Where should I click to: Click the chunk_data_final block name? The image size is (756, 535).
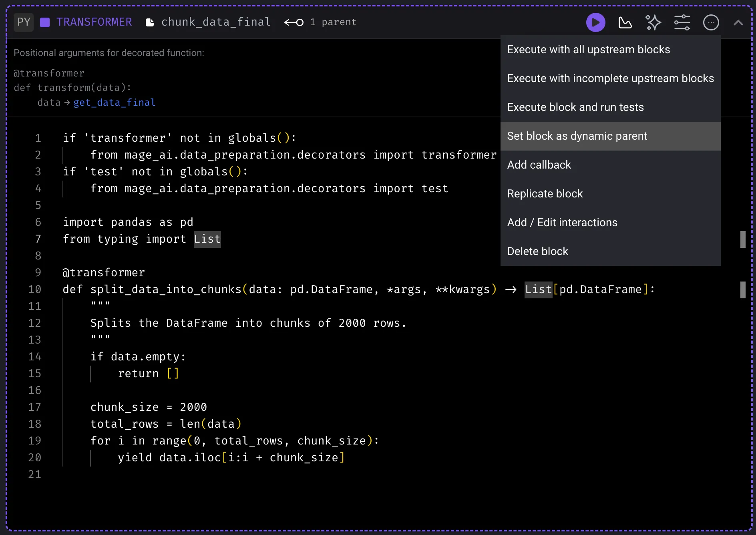(x=216, y=22)
